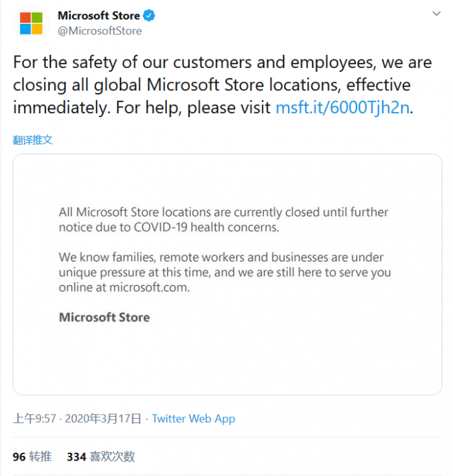Image resolution: width=453 pixels, height=476 pixels.
Task: Open the msft.it/6000Tjh2n link
Action: tap(342, 108)
